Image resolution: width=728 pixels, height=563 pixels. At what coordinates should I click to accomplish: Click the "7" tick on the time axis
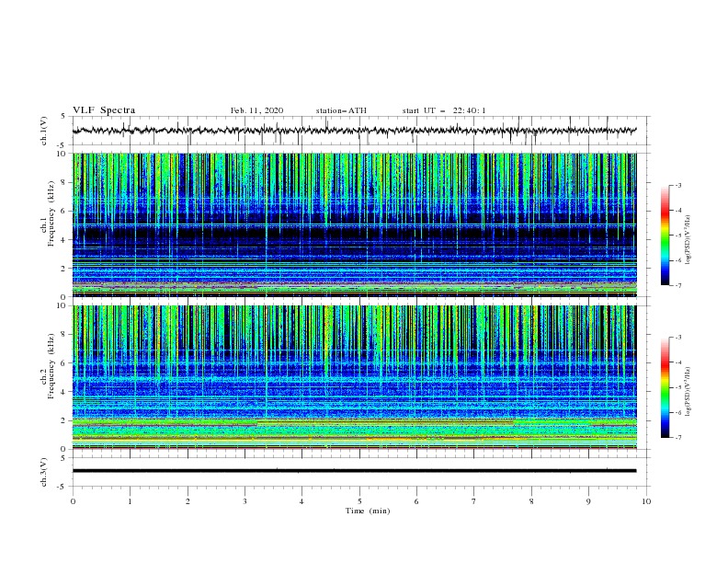474,501
